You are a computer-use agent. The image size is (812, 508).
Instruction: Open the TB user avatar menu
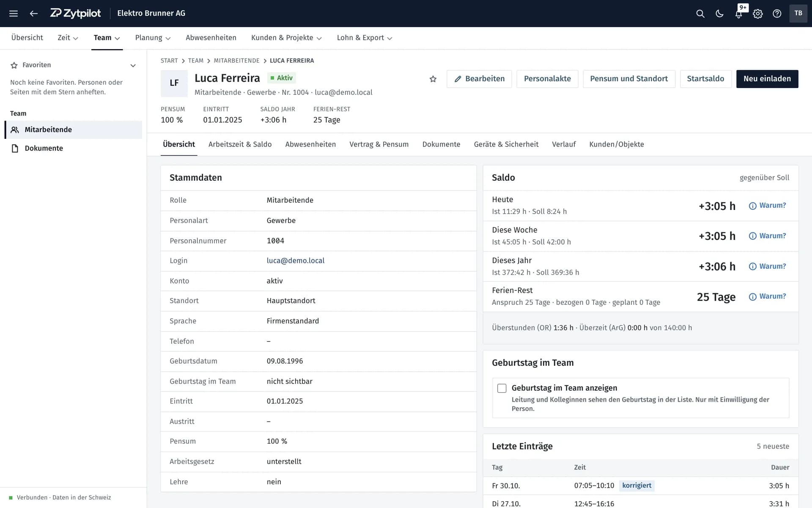point(798,13)
